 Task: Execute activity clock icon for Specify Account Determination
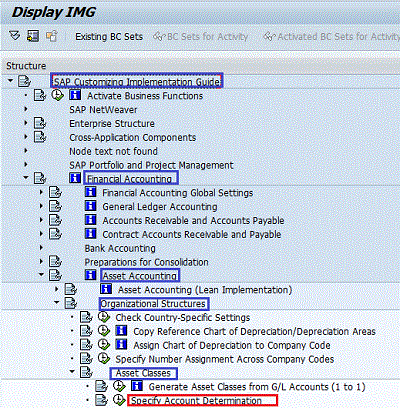click(119, 400)
